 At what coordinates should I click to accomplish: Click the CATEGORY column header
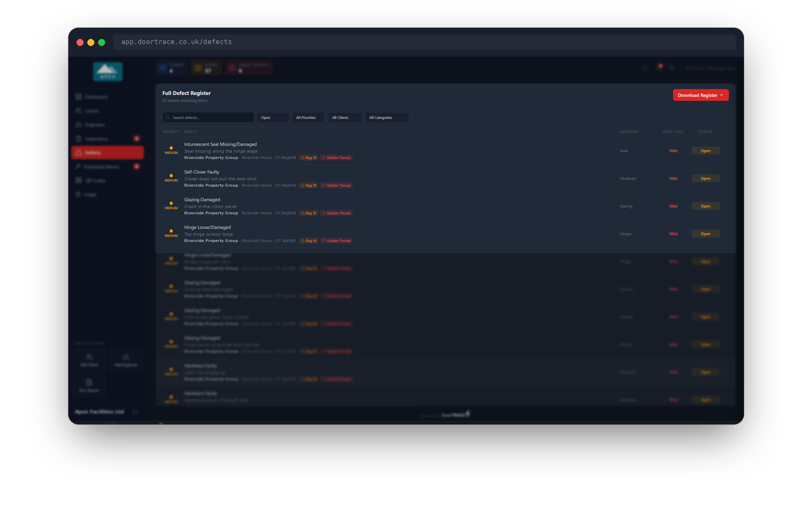coord(628,132)
